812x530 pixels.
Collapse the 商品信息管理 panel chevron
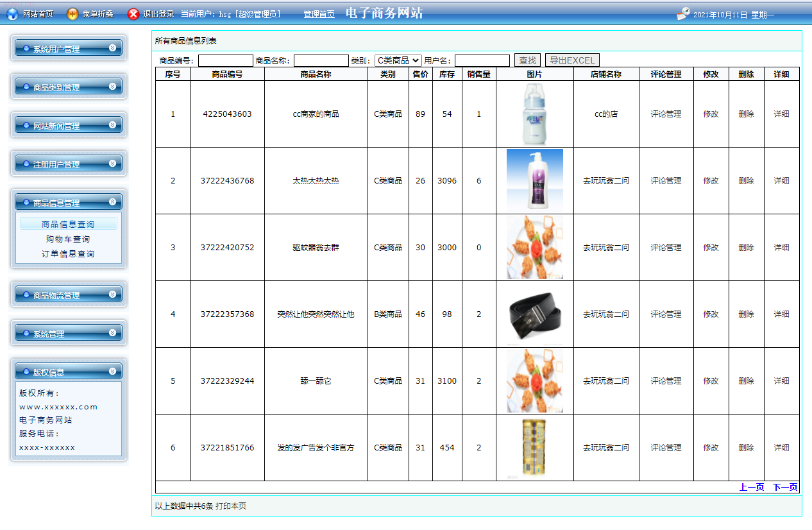(113, 201)
